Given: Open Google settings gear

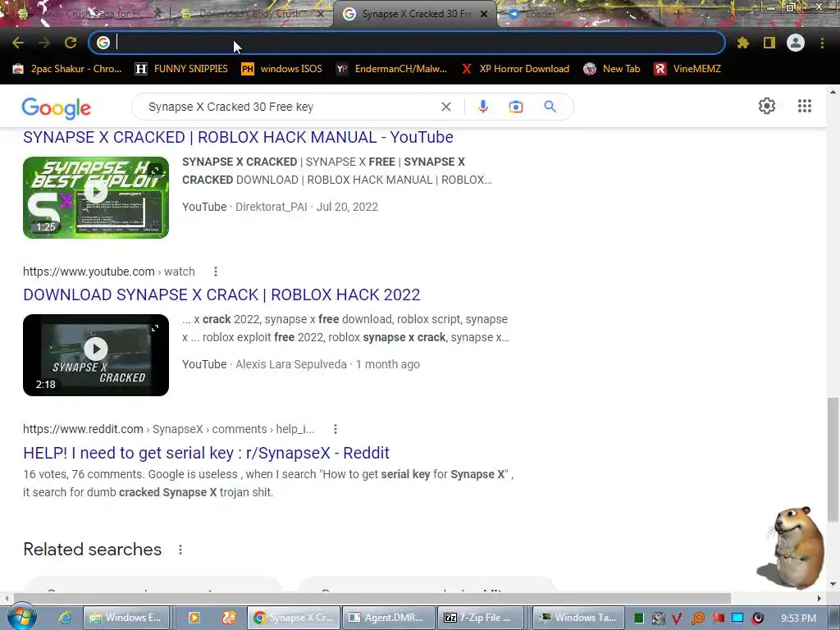Looking at the screenshot, I should pyautogui.click(x=767, y=106).
